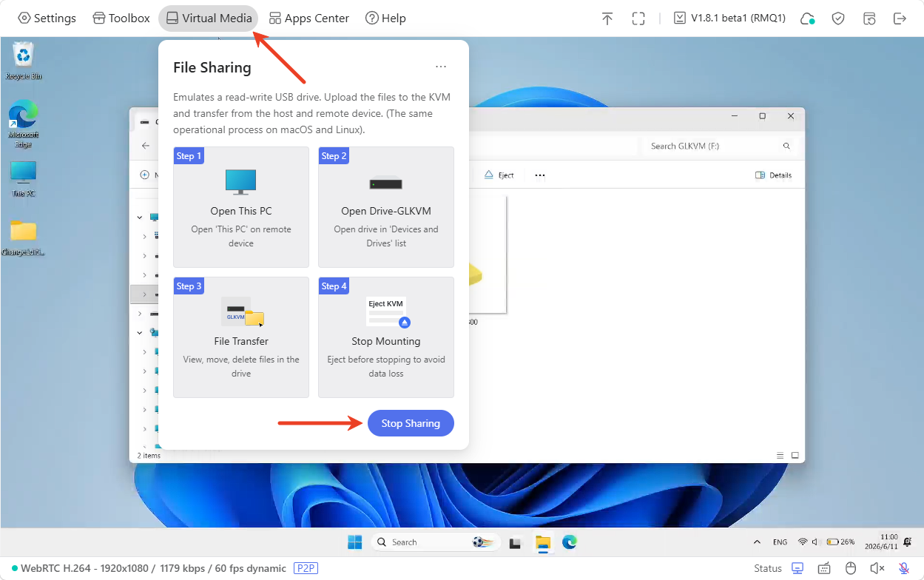Click the Step 3 File Transfer card
Viewport: 924px width, 580px height.
click(241, 337)
